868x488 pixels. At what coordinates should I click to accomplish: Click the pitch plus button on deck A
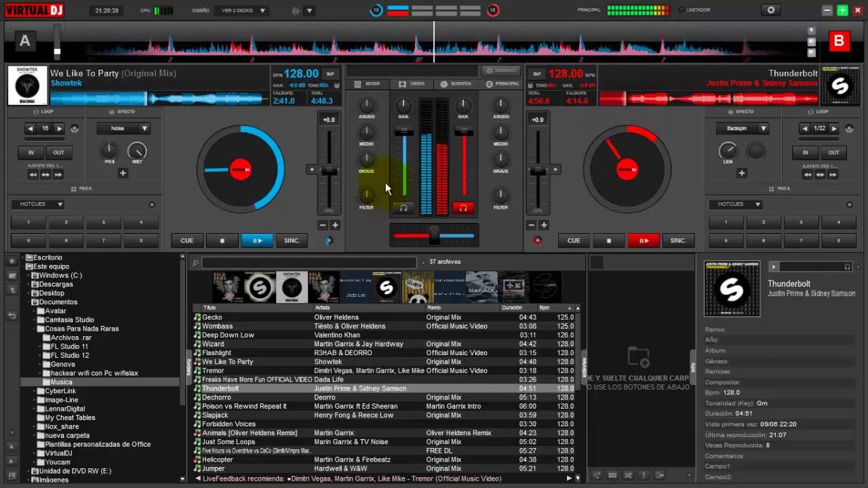(335, 225)
